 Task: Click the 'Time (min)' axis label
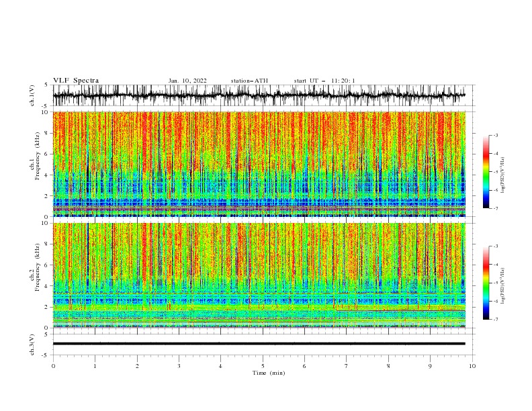(269, 373)
